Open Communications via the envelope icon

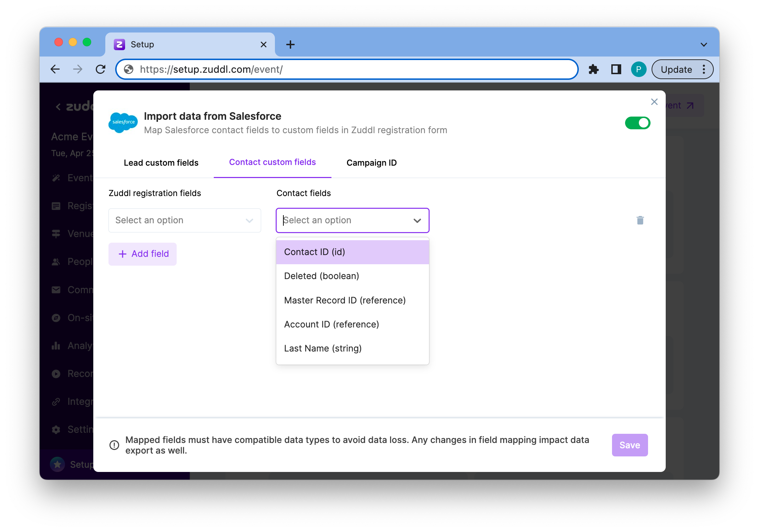57,290
